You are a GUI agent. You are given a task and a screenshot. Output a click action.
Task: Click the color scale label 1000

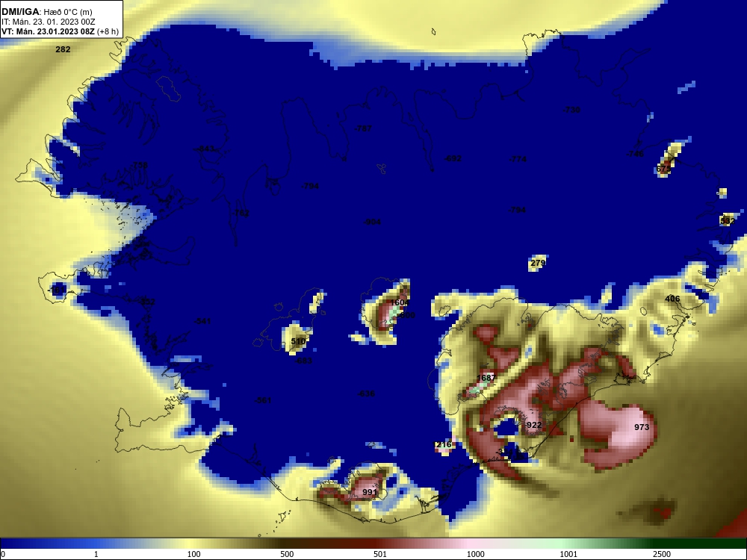(x=475, y=554)
